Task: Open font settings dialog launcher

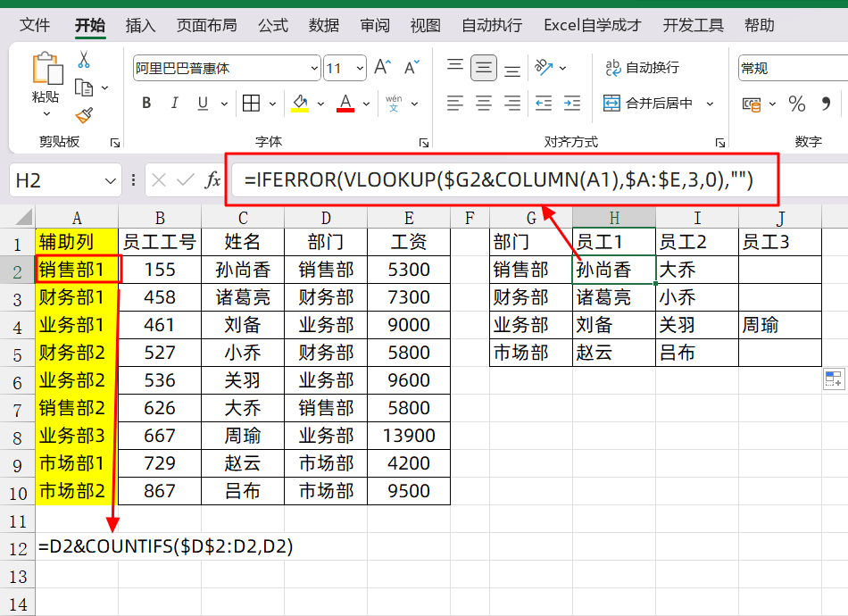Action: pyautogui.click(x=424, y=143)
